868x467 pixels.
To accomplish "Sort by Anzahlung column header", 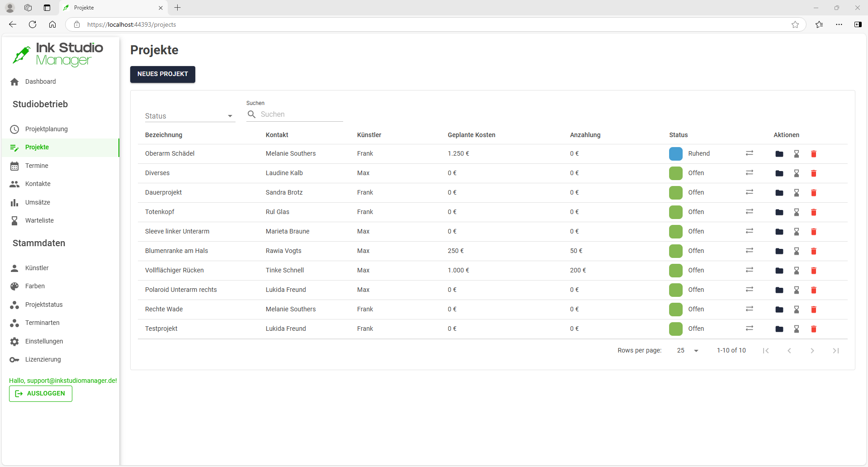I will 585,135.
